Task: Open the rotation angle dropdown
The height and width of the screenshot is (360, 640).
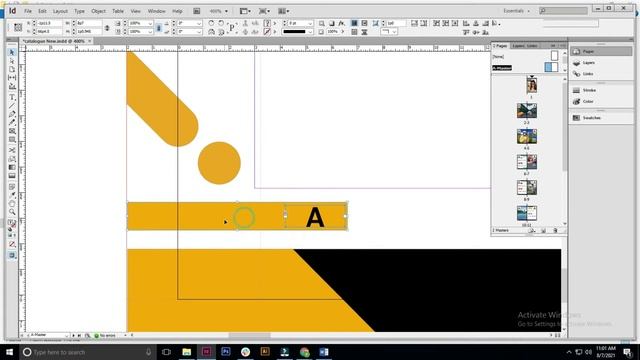Action: tap(199, 23)
